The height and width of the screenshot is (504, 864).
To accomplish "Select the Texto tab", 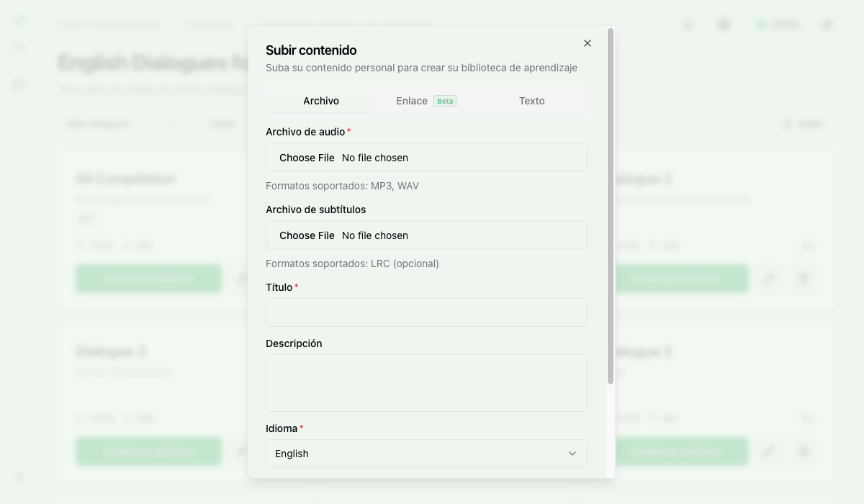I will [x=531, y=101].
